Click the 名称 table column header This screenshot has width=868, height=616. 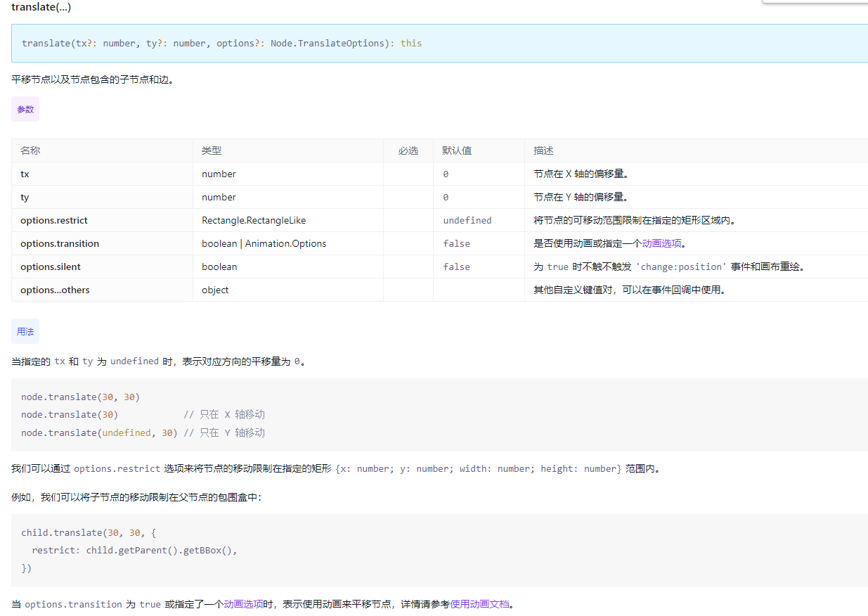(30, 150)
